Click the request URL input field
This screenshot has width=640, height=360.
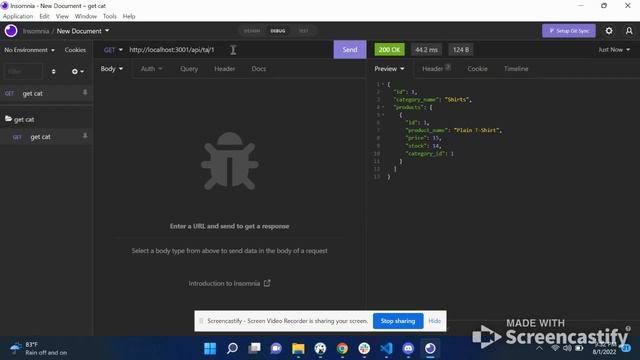coord(229,50)
